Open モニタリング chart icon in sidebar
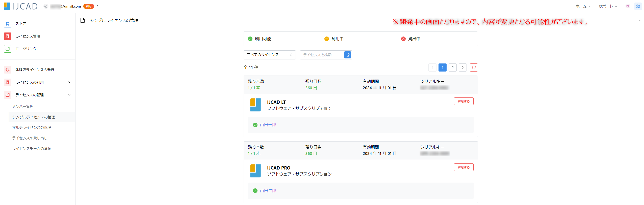644x205 pixels. 8,49
